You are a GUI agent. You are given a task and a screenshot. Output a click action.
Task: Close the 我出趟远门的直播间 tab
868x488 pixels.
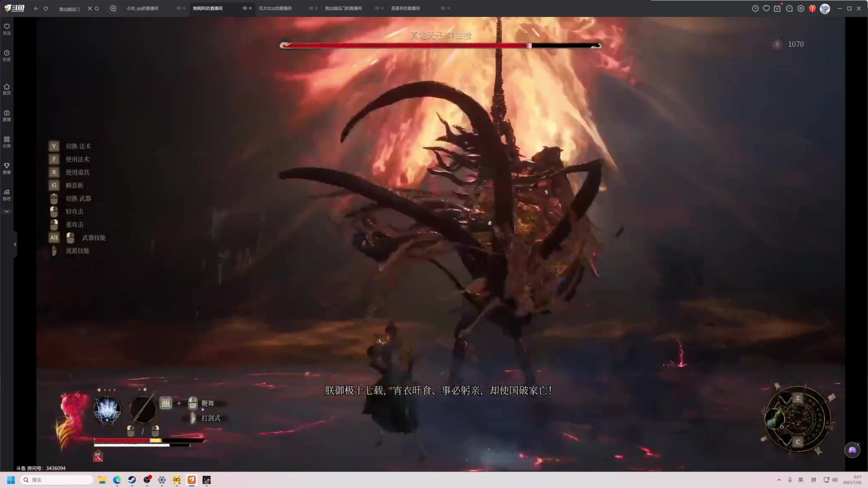382,8
